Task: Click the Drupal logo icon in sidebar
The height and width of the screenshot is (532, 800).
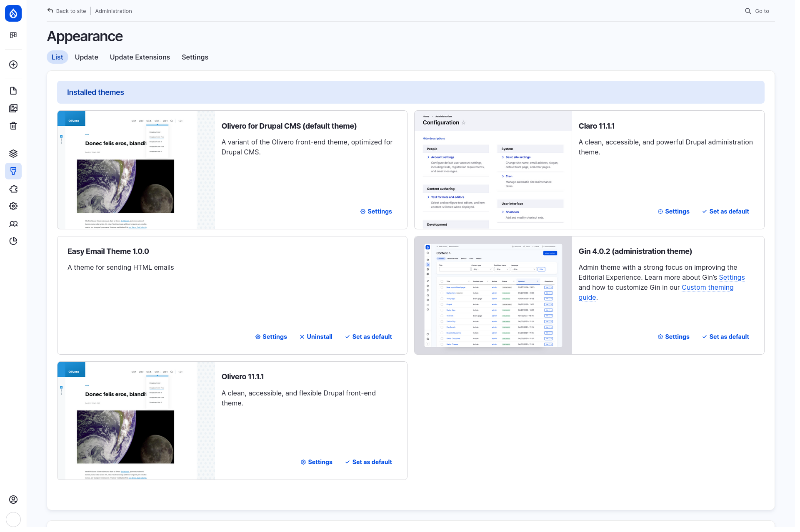Action: pos(13,13)
